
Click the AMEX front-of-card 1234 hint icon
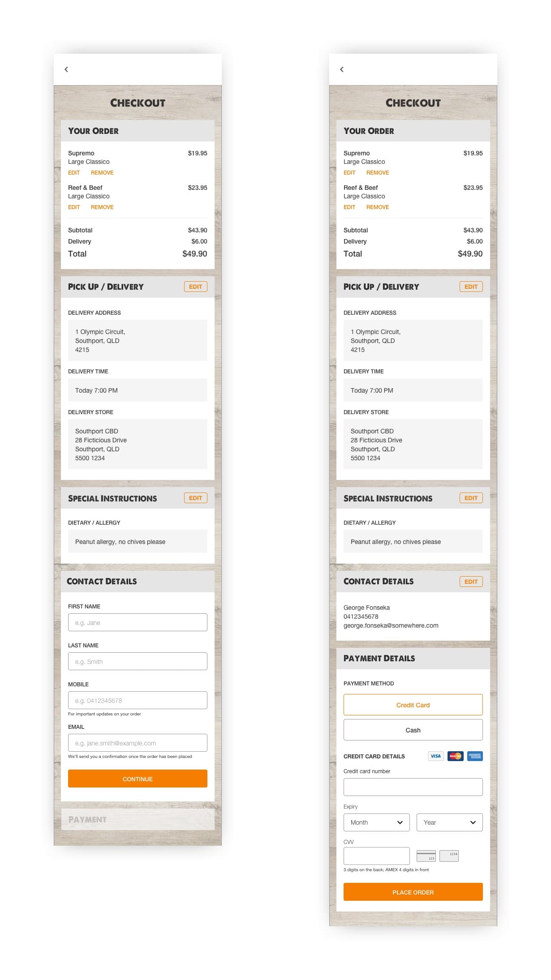tap(449, 856)
